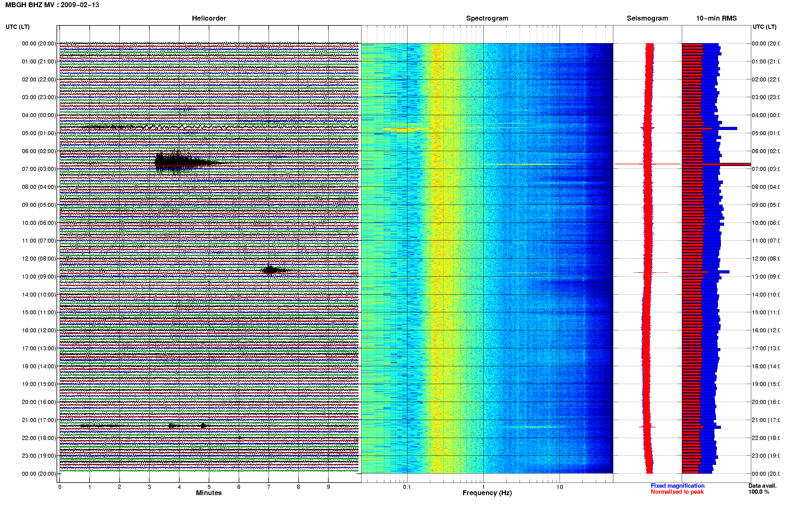Click the helicorder minute tick label '9'

pos(328,487)
